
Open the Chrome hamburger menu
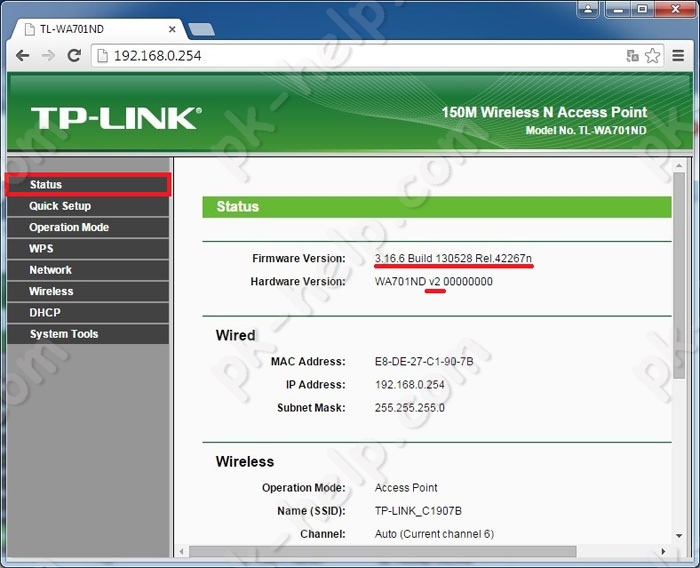pyautogui.click(x=678, y=55)
